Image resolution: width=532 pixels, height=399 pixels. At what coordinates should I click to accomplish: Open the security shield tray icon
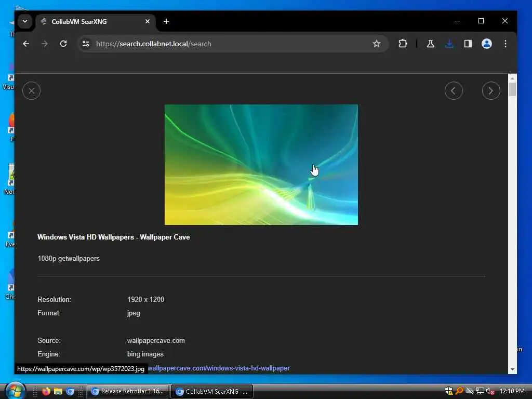tap(448, 391)
